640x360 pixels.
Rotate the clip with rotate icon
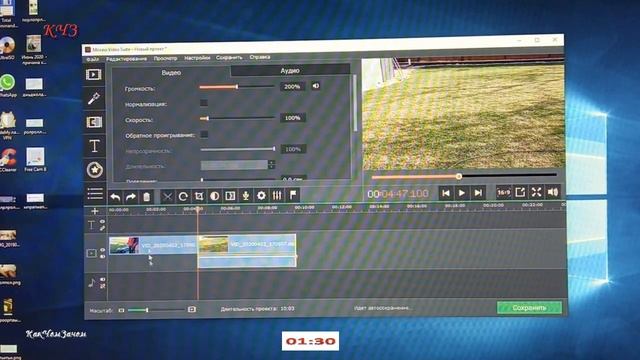click(183, 197)
